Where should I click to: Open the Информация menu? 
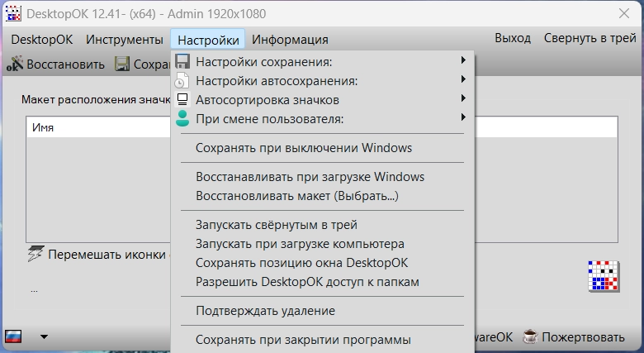tap(290, 40)
